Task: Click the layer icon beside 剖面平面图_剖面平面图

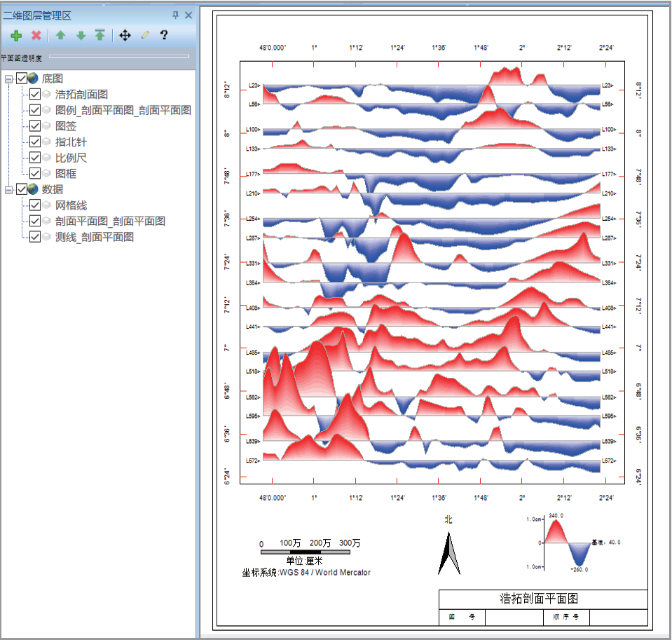Action: click(x=47, y=222)
